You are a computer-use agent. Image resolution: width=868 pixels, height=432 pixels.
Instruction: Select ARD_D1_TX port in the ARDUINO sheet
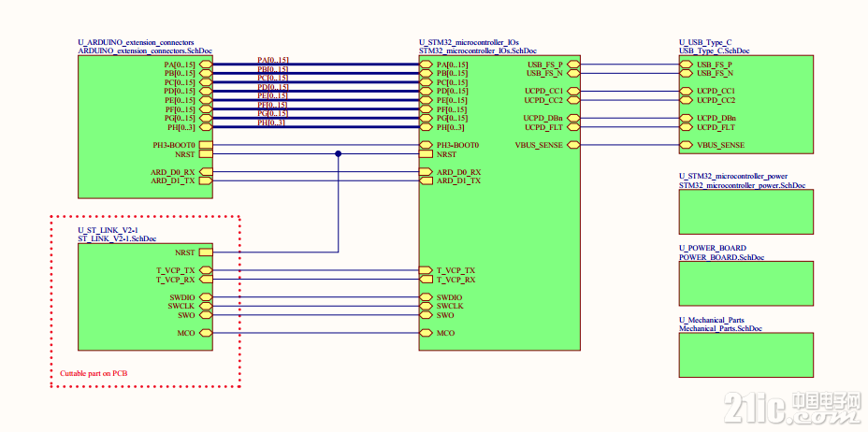pos(206,180)
